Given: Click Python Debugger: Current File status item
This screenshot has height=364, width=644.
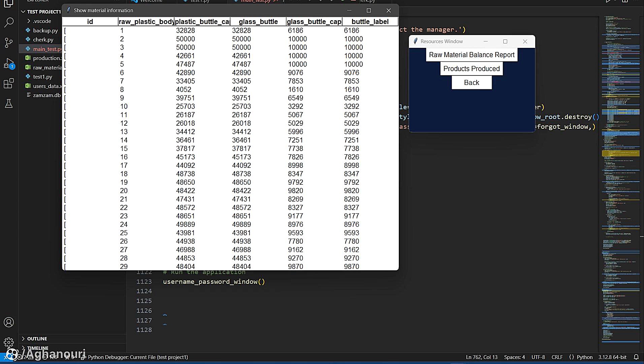Looking at the screenshot, I should click(135, 357).
